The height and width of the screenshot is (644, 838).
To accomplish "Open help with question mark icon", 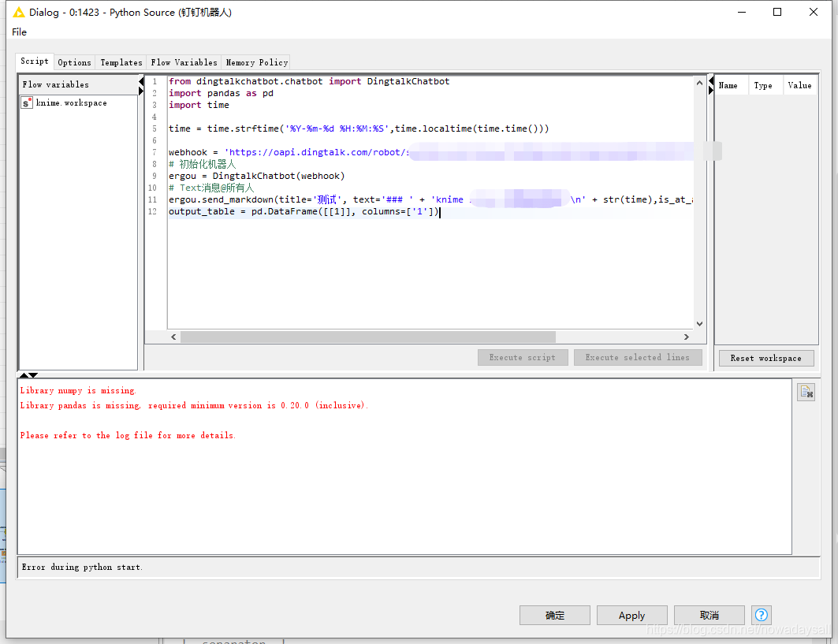I will pos(762,615).
